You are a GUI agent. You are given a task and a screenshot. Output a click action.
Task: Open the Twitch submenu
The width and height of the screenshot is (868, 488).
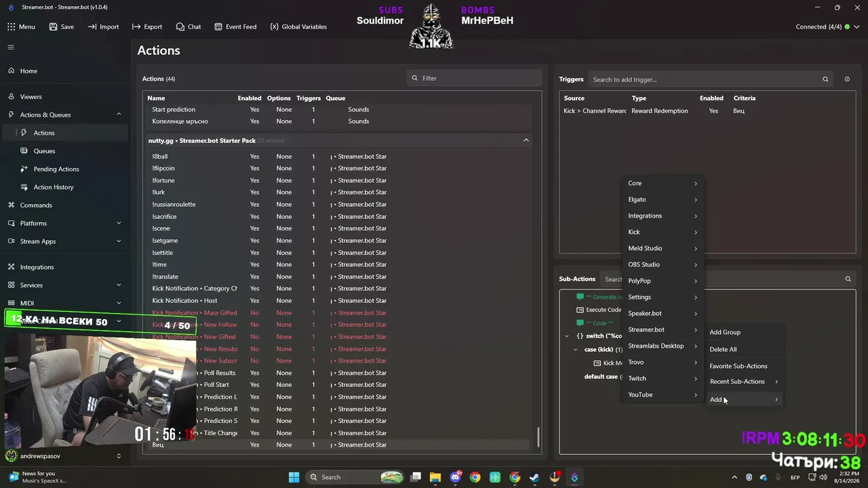tap(663, 378)
